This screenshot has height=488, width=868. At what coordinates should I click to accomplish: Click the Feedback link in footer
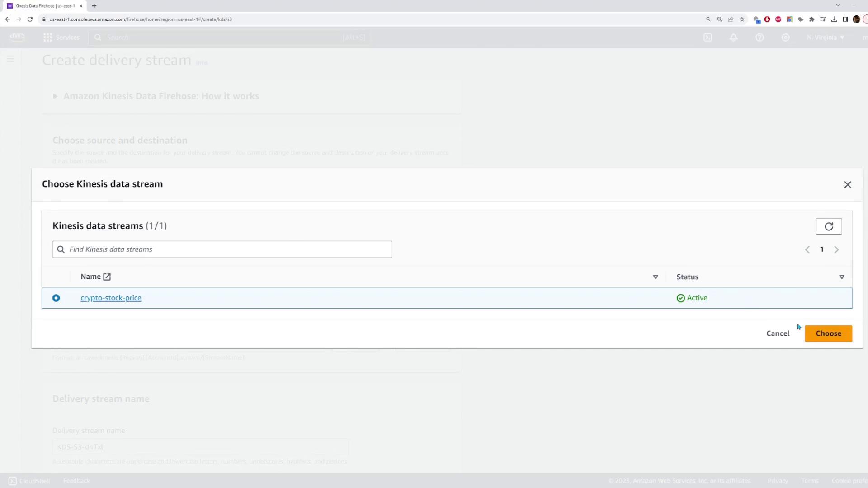[x=76, y=481]
